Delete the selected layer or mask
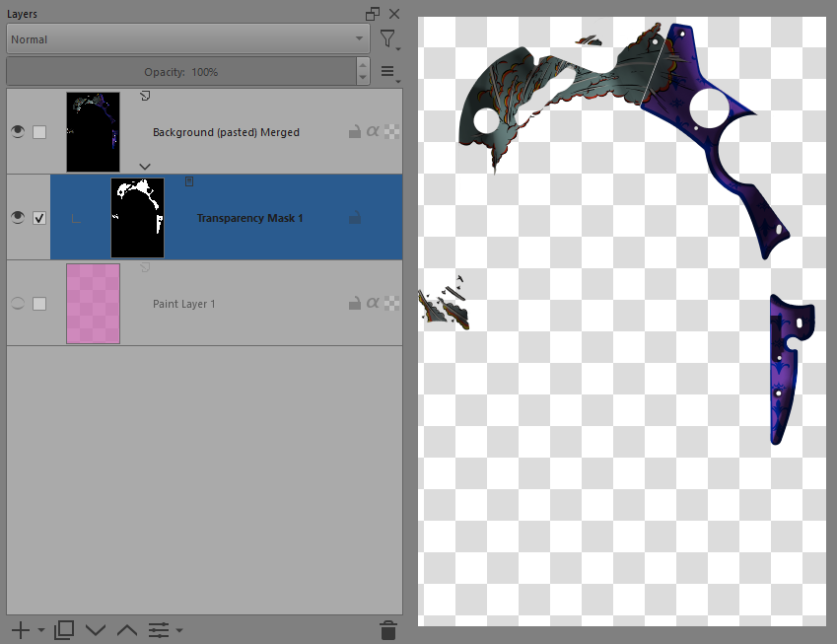Screen dimensions: 837x644 [388, 630]
